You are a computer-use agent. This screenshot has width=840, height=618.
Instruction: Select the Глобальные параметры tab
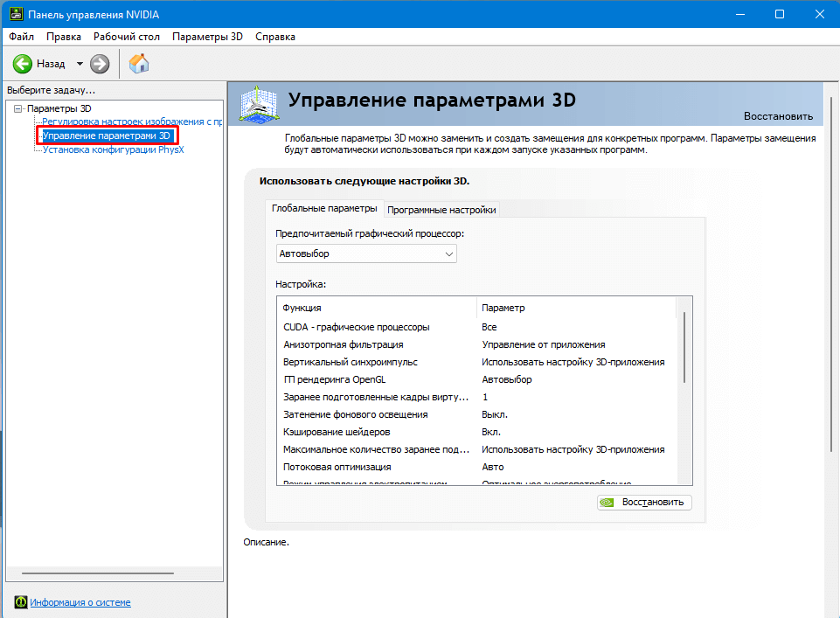click(324, 209)
